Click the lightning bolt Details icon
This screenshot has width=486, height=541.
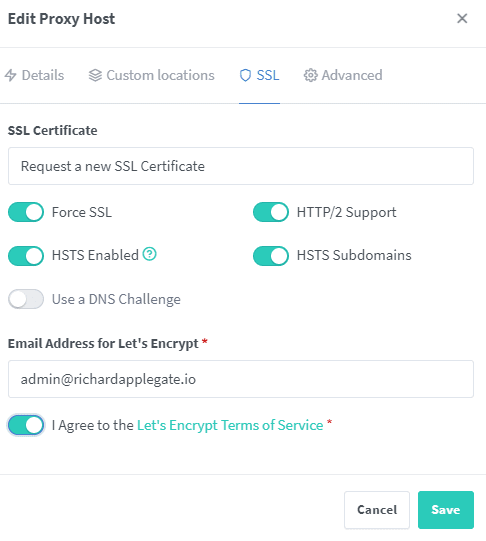[x=11, y=75]
